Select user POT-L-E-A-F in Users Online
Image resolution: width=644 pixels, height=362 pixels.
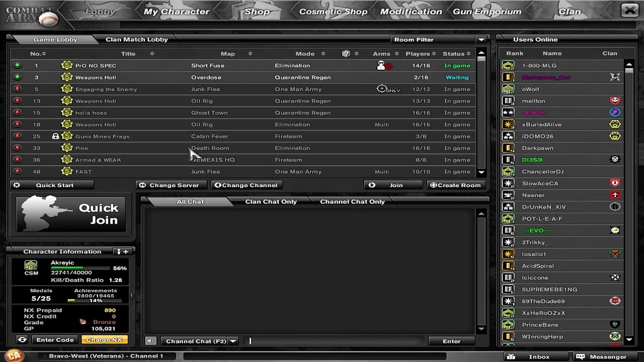(562, 219)
